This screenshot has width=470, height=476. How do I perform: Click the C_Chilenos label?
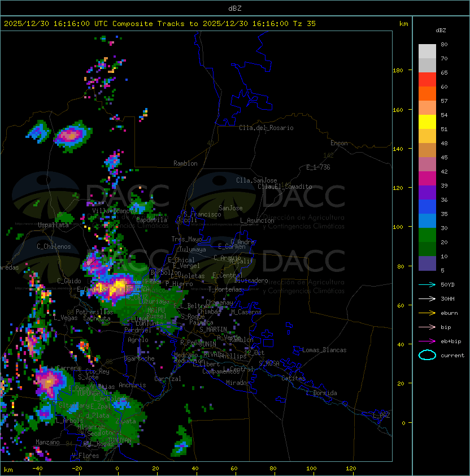[x=54, y=246]
